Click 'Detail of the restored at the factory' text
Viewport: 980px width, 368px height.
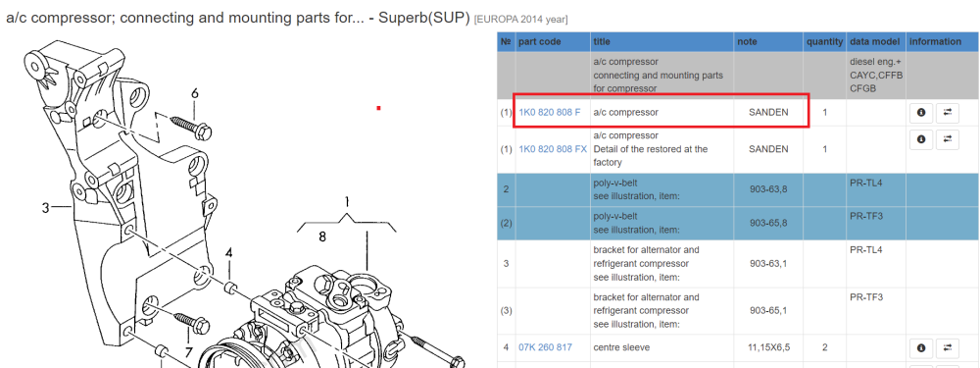[650, 156]
